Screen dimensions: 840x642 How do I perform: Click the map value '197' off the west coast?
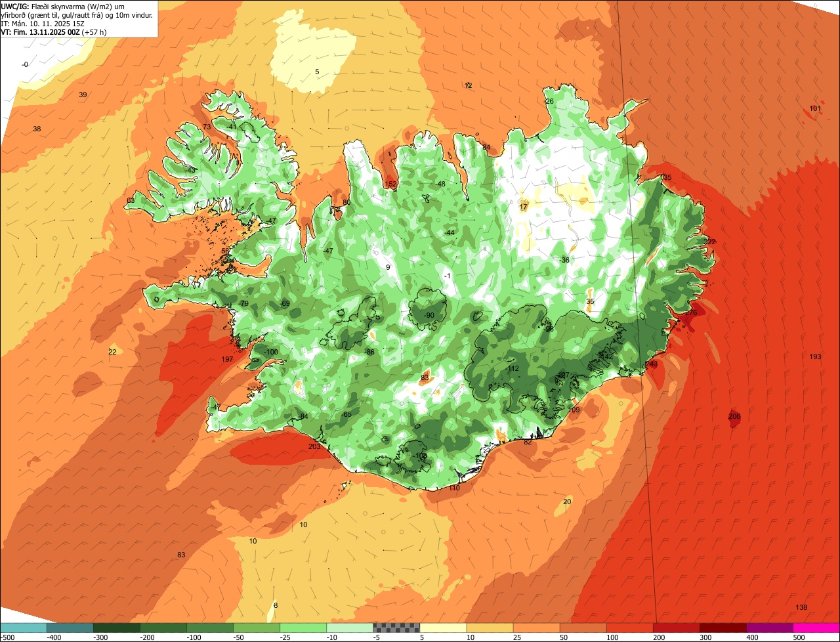tap(227, 359)
